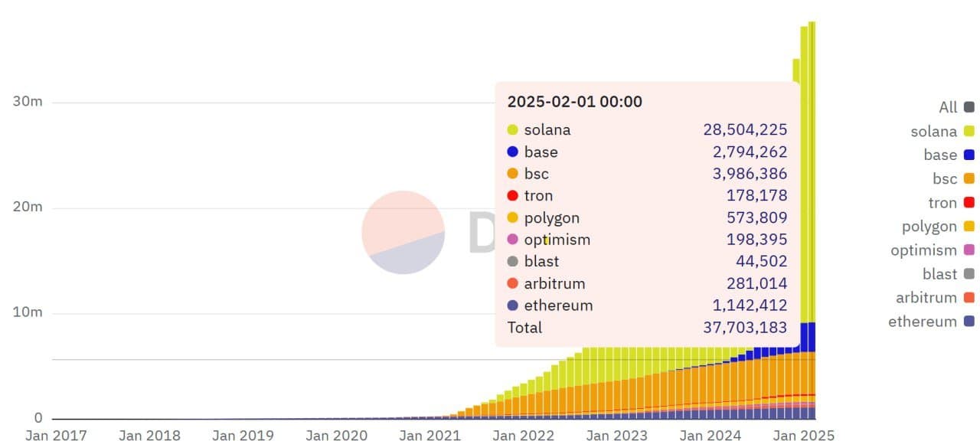Click the optimism legend color swatch
Viewport: 980px width, 441px height.
tap(969, 250)
